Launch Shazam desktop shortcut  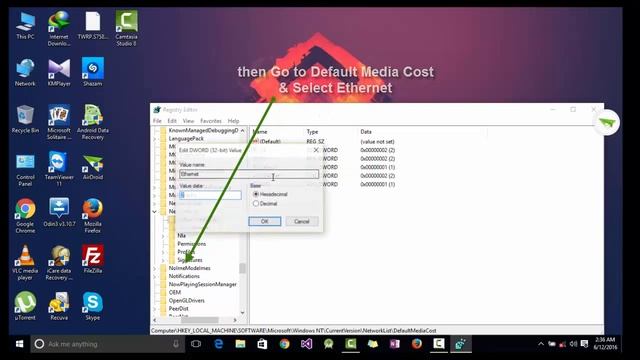(x=93, y=73)
